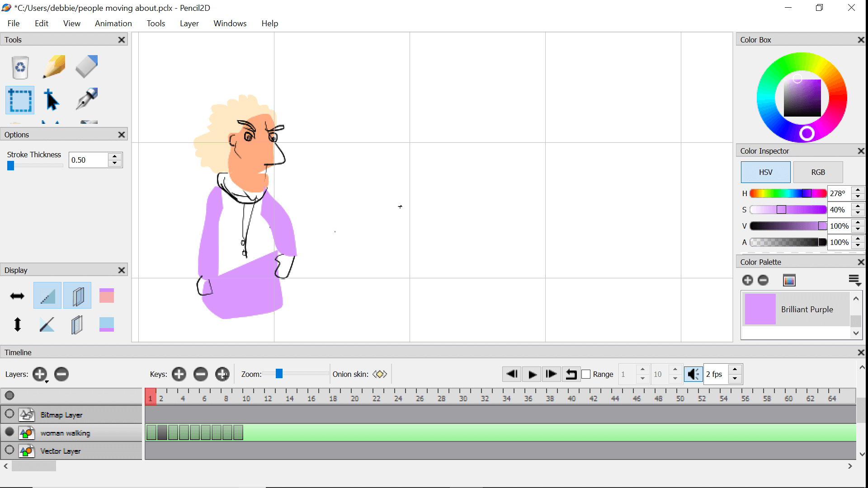
Task: Add a new keyframe in Timeline
Action: [179, 374]
